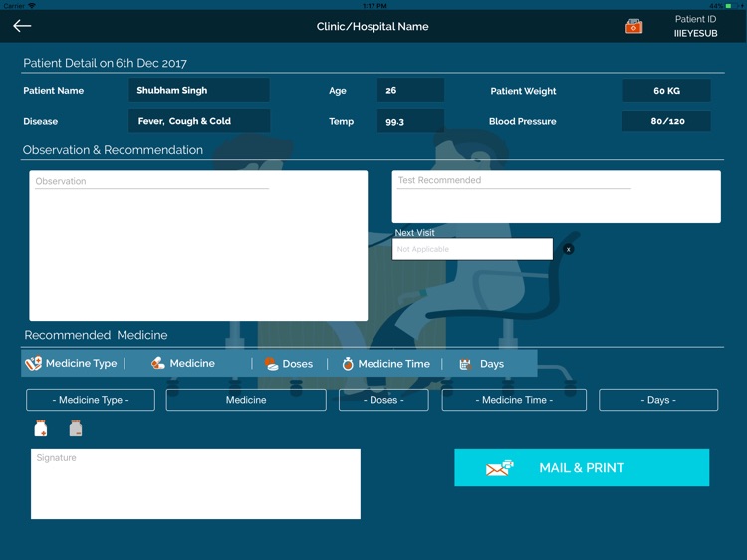Open the - Days - dropdown
747x560 pixels.
coord(658,400)
